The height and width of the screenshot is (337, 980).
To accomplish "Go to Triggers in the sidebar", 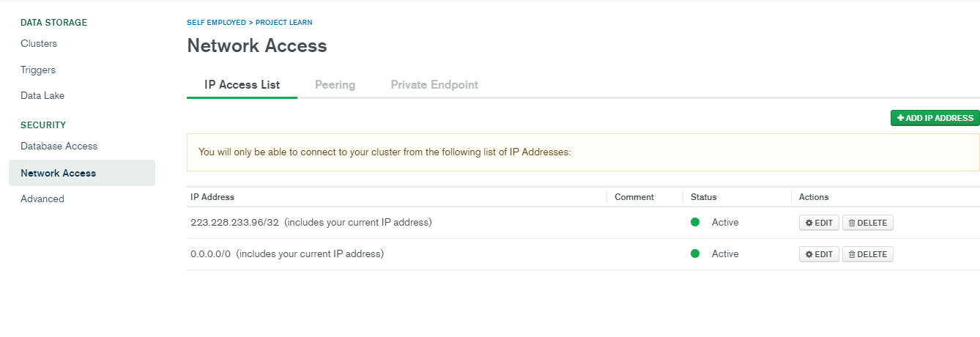I will [x=38, y=70].
